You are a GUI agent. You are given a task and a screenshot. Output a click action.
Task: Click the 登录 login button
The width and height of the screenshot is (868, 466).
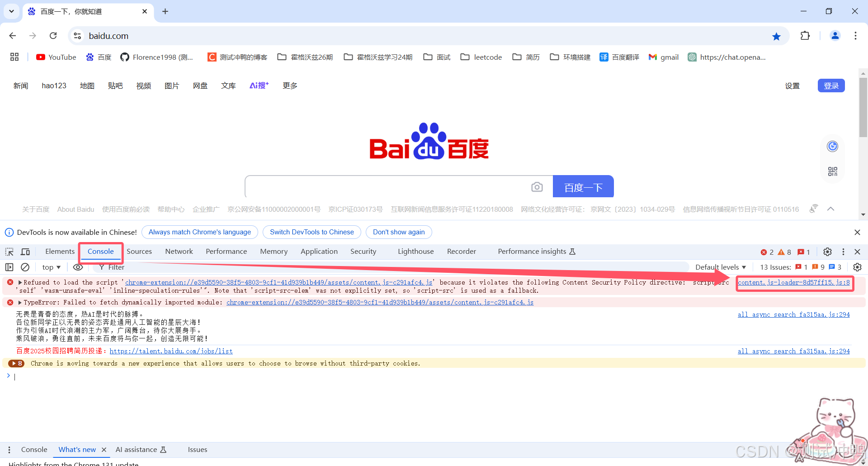pyautogui.click(x=831, y=86)
